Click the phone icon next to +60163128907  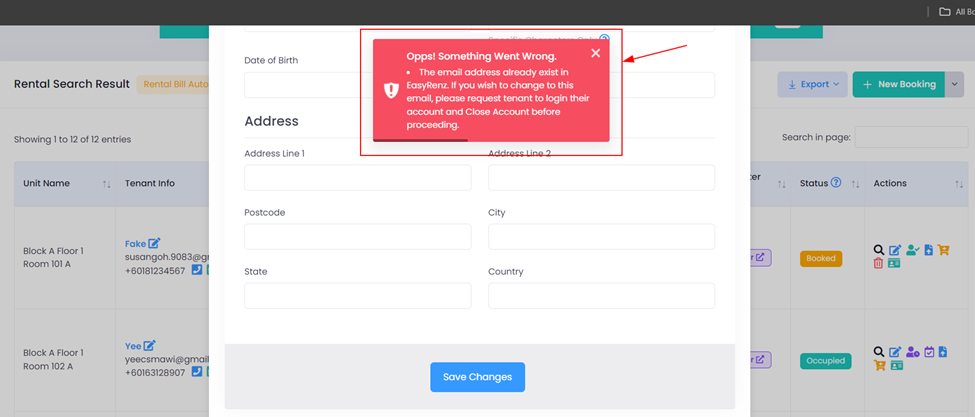[x=196, y=372]
